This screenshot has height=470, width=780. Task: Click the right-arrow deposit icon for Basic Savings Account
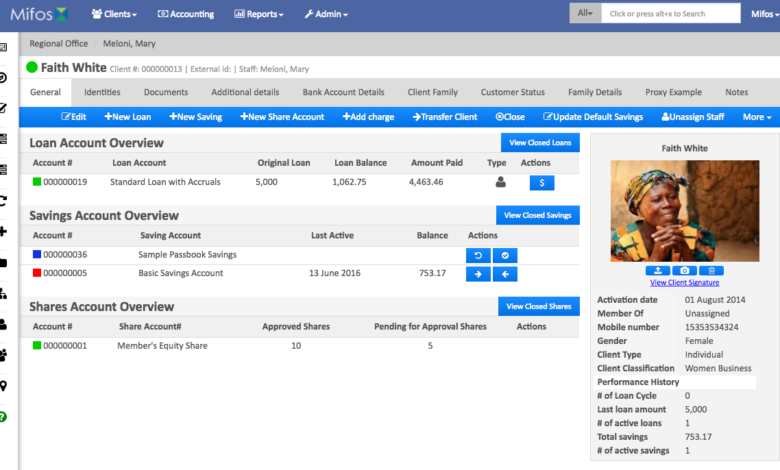(479, 274)
